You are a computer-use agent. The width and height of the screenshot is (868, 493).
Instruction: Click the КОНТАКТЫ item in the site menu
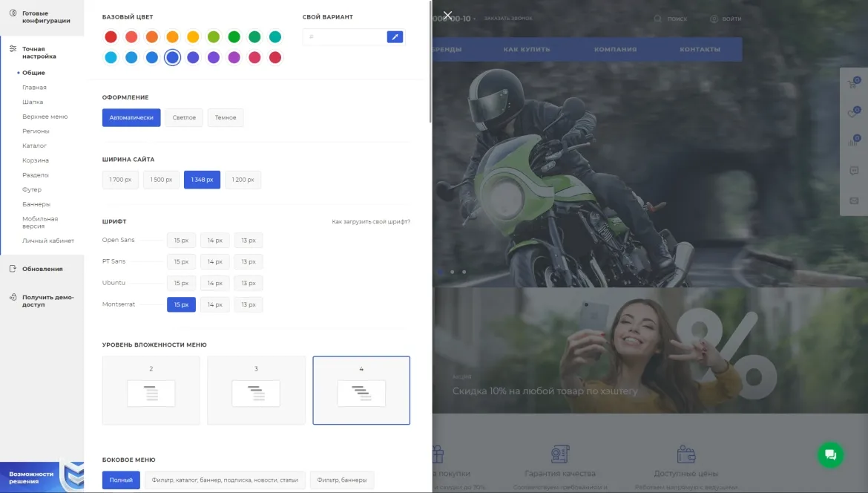click(x=700, y=49)
